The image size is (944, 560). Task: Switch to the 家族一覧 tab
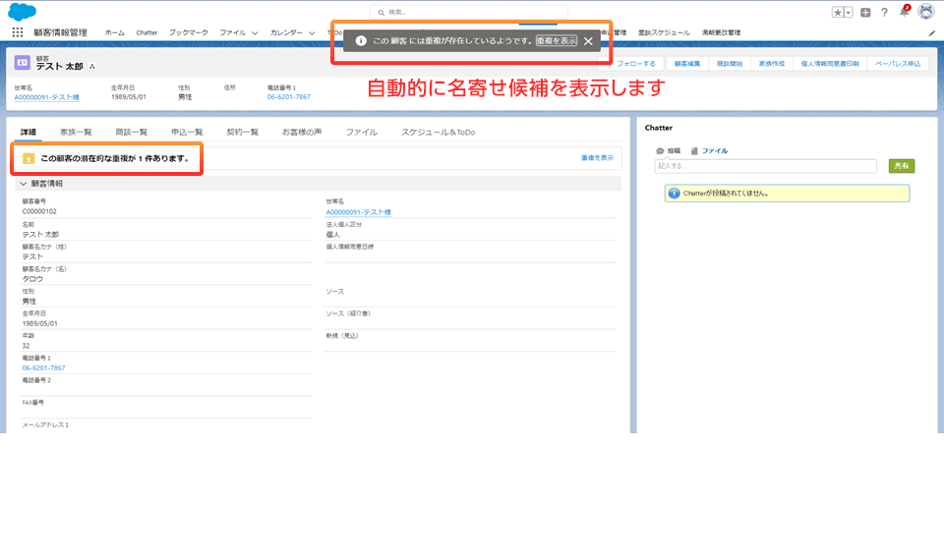click(x=76, y=132)
